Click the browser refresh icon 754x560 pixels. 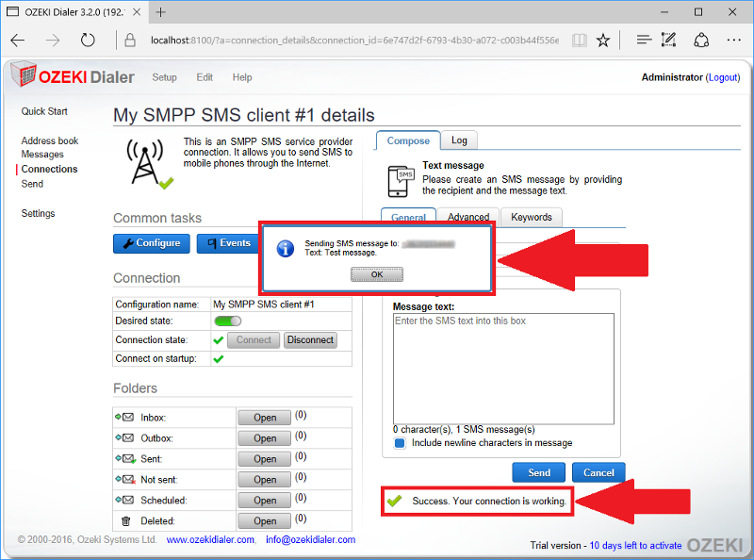88,41
